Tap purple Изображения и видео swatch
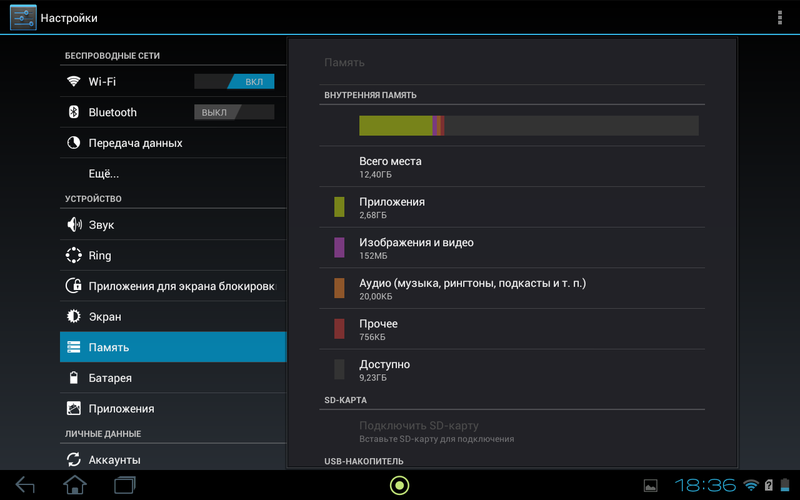Viewport: 800px width, 500px height. click(339, 247)
